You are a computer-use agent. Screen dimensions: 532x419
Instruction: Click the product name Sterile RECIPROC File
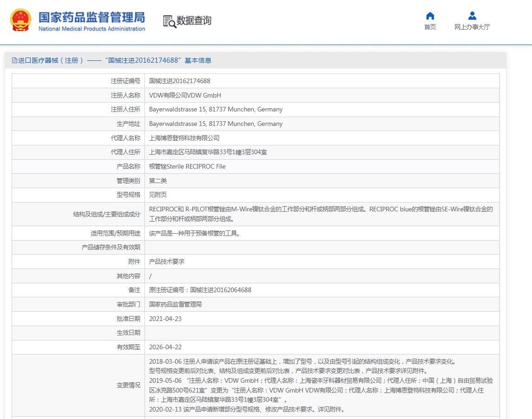click(x=187, y=166)
